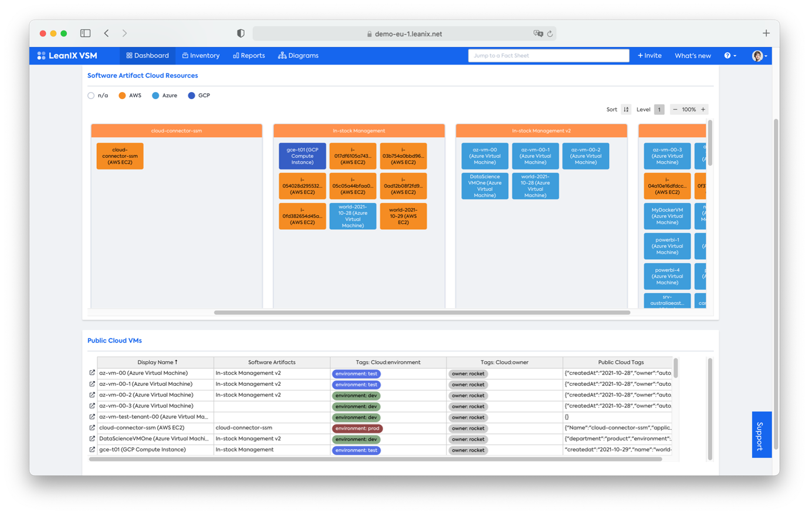Select the DataScienceVMOne Azure tile
The height and width of the screenshot is (516, 812).
[485, 186]
